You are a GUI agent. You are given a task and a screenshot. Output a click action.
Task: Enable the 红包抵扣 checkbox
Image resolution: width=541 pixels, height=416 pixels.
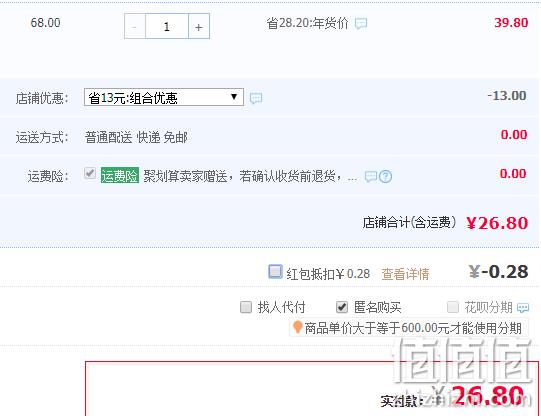click(275, 271)
